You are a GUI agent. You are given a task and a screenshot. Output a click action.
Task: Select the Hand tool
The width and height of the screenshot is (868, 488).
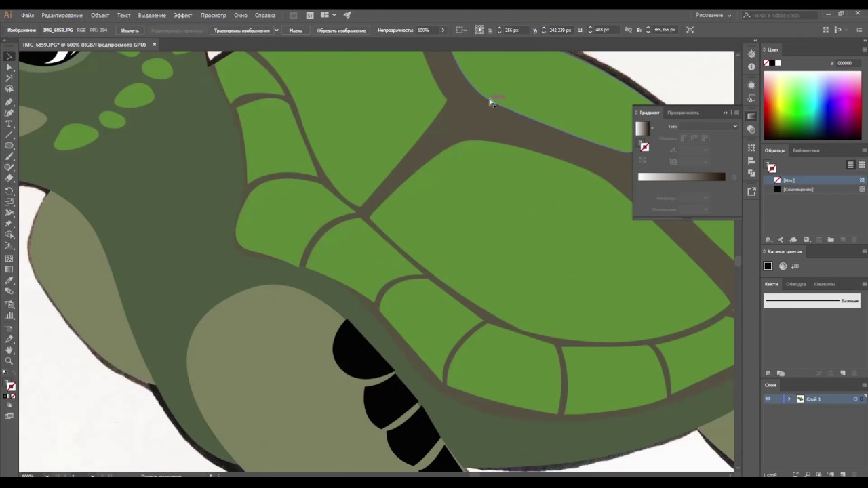9,350
